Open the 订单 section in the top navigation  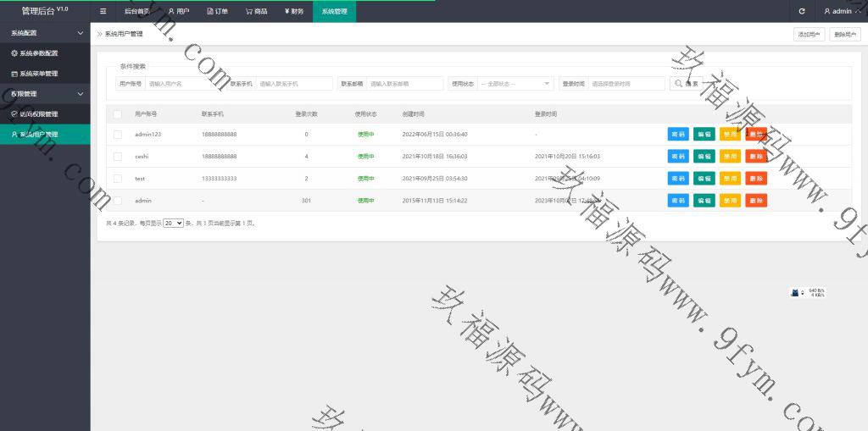tap(217, 11)
